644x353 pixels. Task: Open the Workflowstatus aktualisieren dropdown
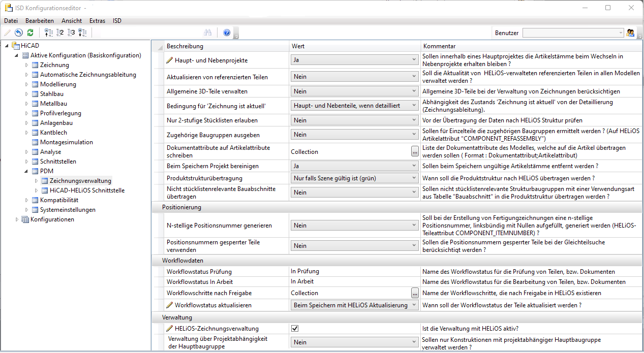pyautogui.click(x=354, y=305)
